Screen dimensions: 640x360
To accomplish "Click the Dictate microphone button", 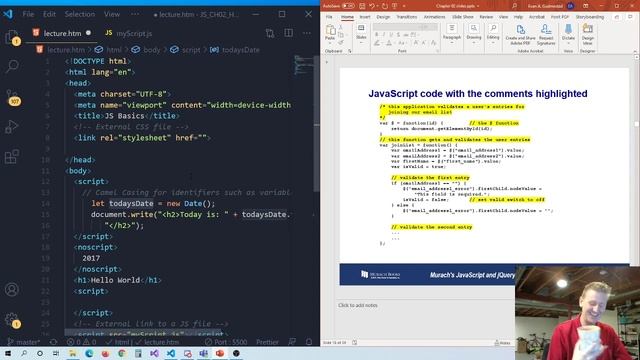I will (x=568, y=33).
